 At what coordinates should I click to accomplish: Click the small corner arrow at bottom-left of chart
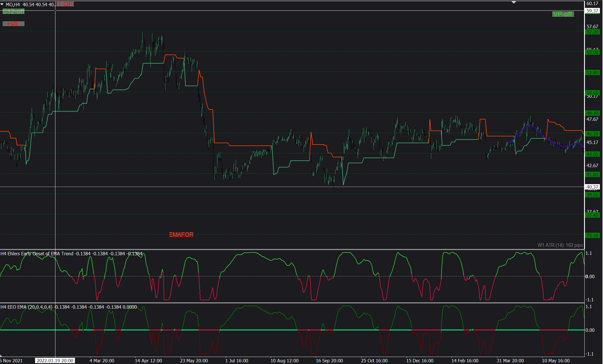tap(1, 356)
